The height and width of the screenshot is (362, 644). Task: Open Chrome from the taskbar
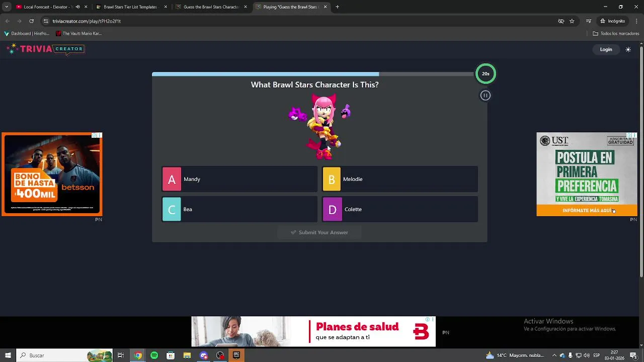point(138,355)
